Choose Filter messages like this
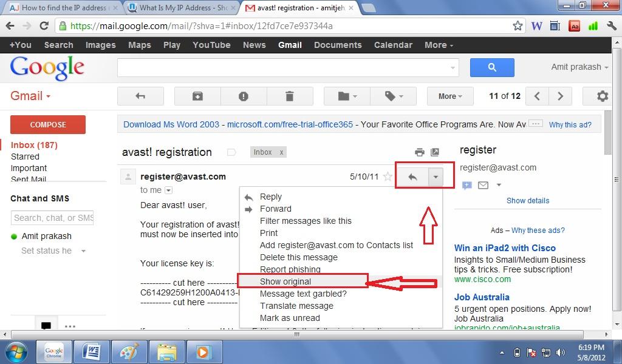This screenshot has width=622, height=364. pos(306,221)
